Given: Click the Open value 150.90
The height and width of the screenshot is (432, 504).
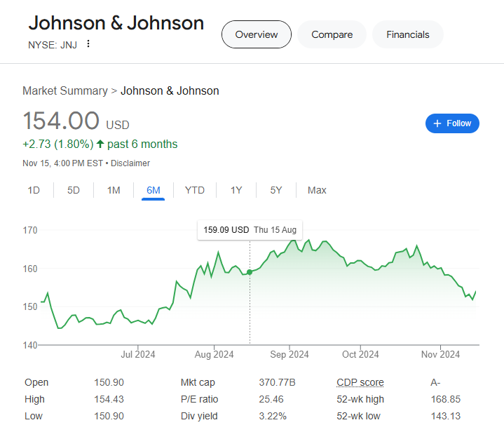Looking at the screenshot, I should click(109, 382).
